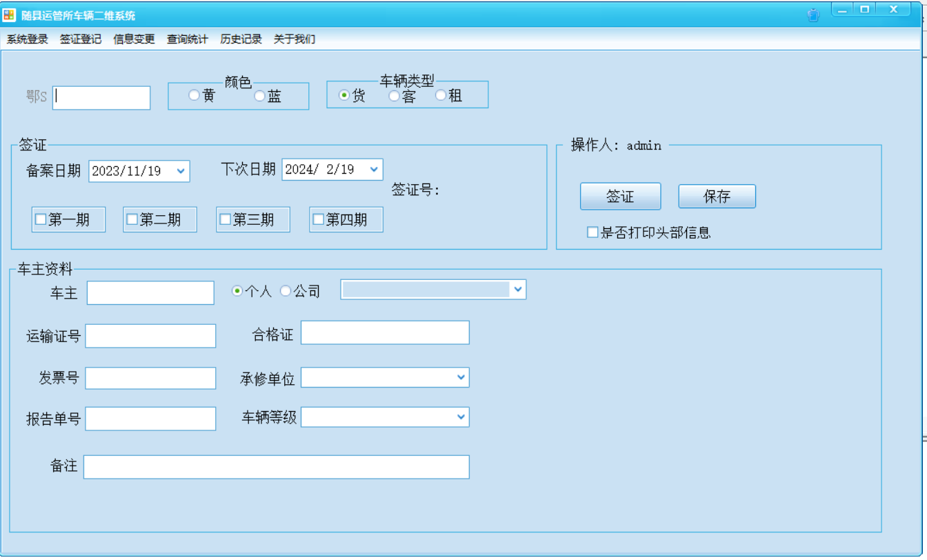Close the application window
This screenshot has height=560, width=927.
tap(894, 10)
